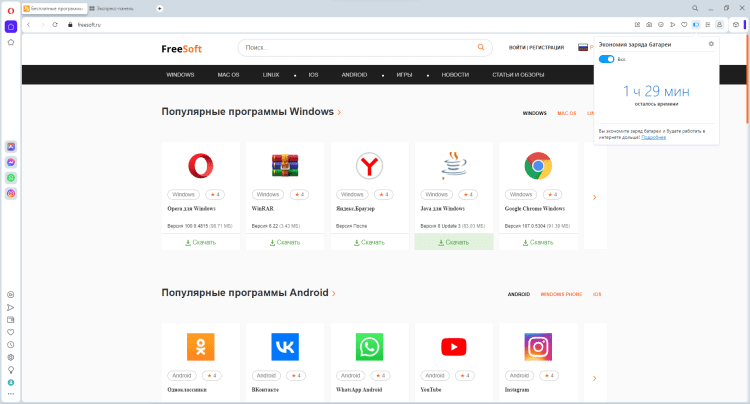This screenshot has height=404, width=750.
Task: Open WINDOWS in site navigation bar
Action: click(180, 75)
